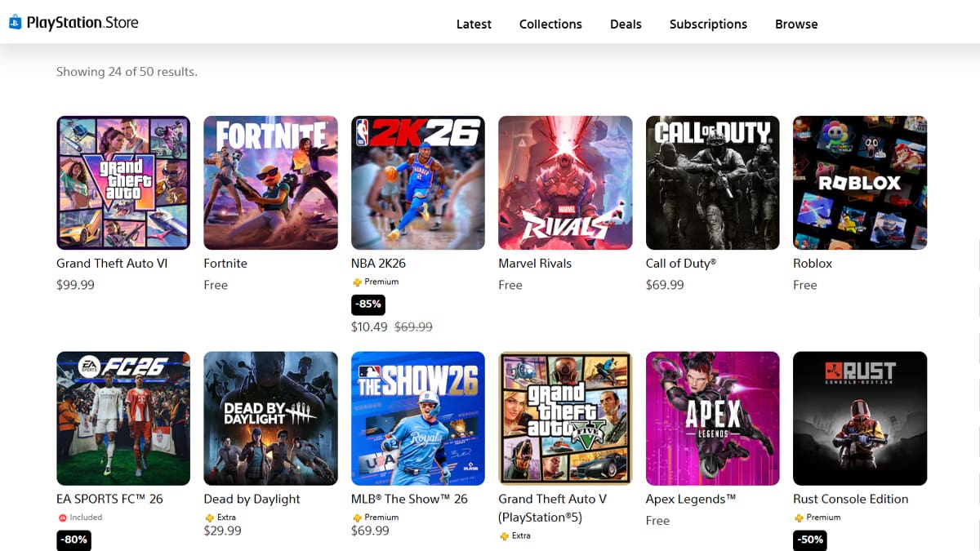Click the Marvel Rivals title link

point(535,264)
